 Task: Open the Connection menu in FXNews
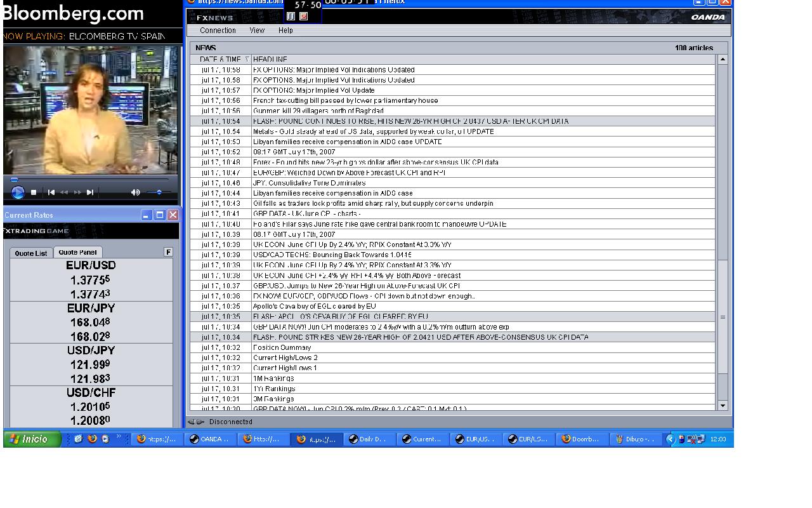pyautogui.click(x=218, y=30)
